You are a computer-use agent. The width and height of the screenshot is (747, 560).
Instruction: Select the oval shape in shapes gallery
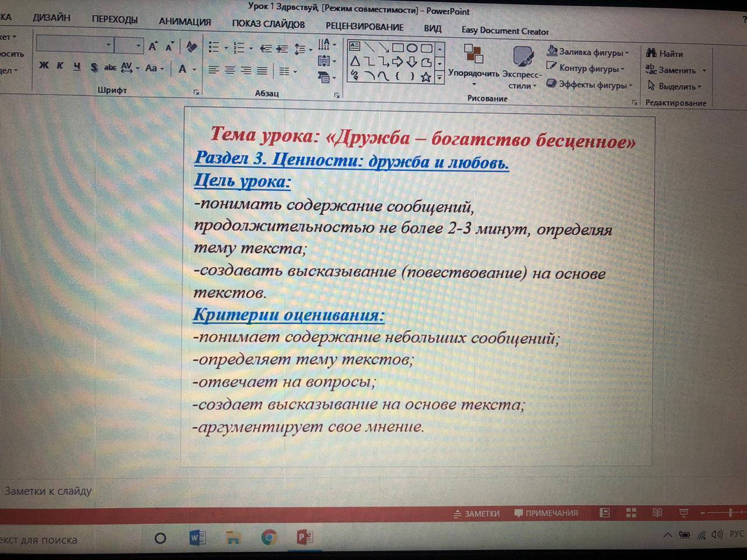tap(412, 48)
